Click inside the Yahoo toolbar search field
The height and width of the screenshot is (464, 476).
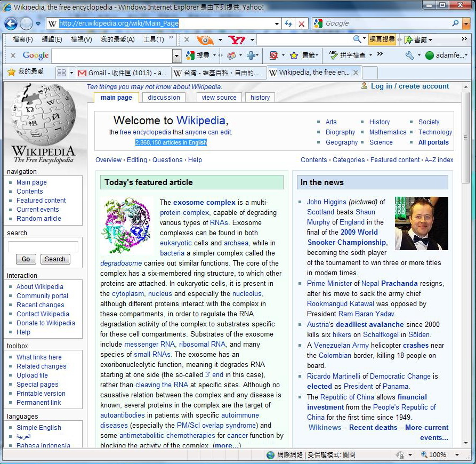pos(304,39)
